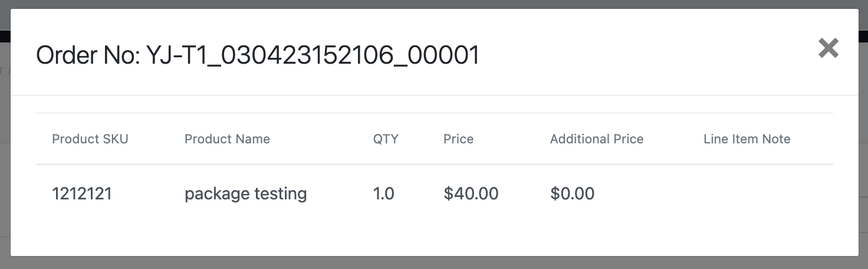
Task: Click the 'package testing' product name
Action: 245,193
